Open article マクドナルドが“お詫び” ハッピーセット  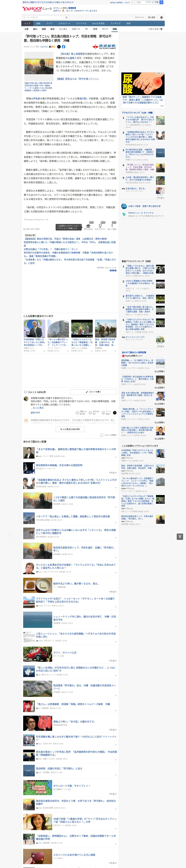tap(76, 600)
